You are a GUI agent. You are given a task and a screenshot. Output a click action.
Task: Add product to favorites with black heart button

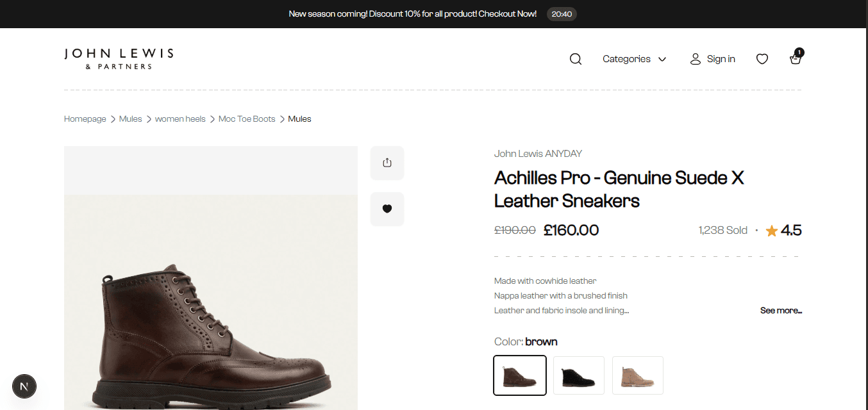(x=387, y=209)
